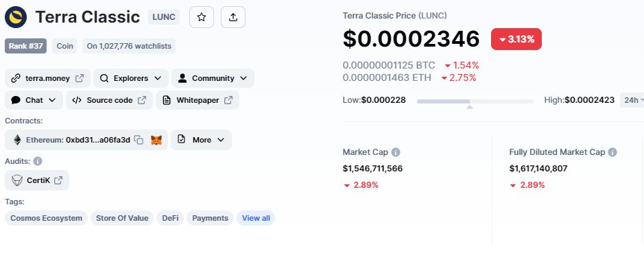Add Terra Classic to watchlist star
The height and width of the screenshot is (255, 644).
coord(201,17)
